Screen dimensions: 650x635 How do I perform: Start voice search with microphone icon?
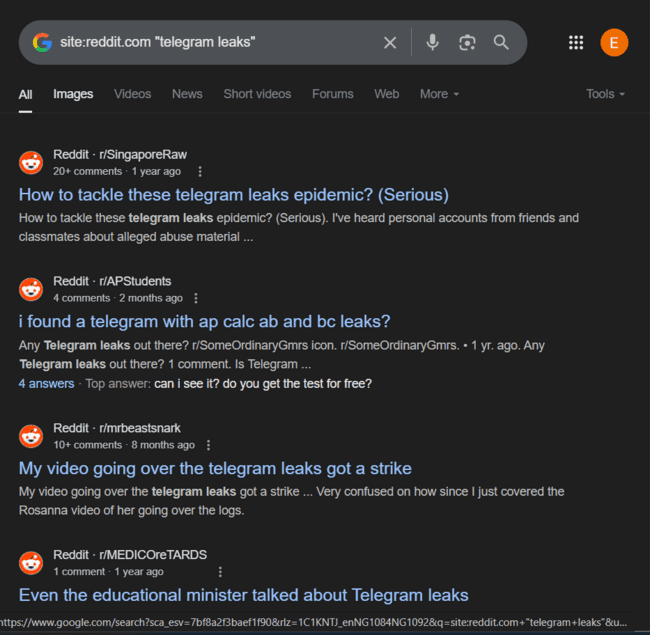432,42
